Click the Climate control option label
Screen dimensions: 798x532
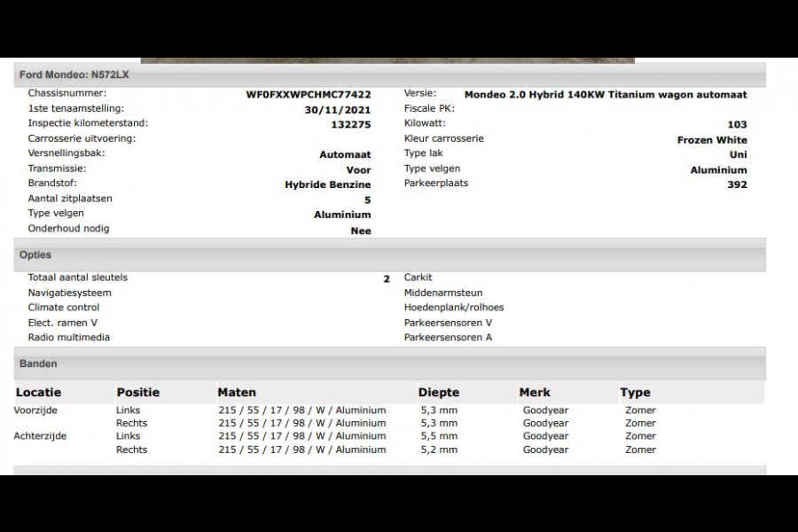[64, 308]
